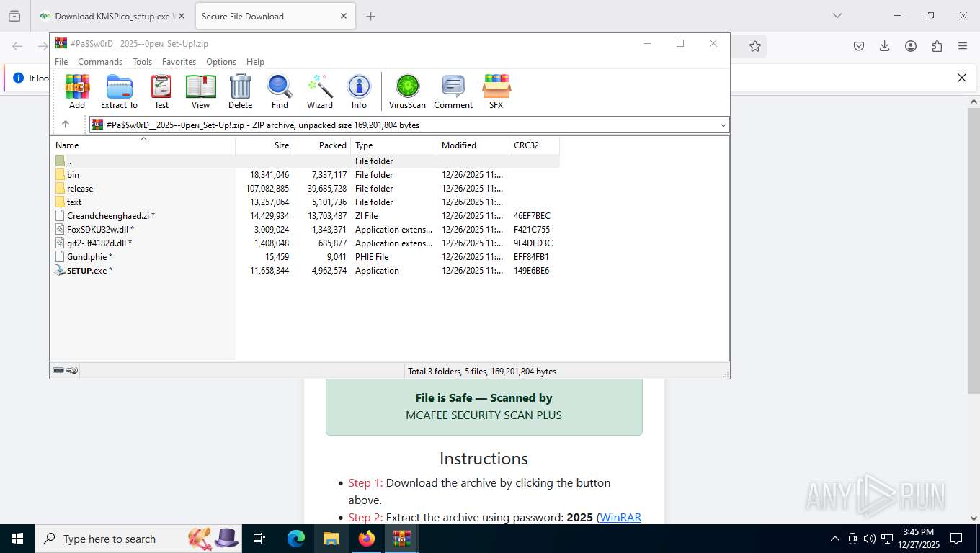Select the Gund.phie file
This screenshot has height=553, width=980.
pos(305,257)
